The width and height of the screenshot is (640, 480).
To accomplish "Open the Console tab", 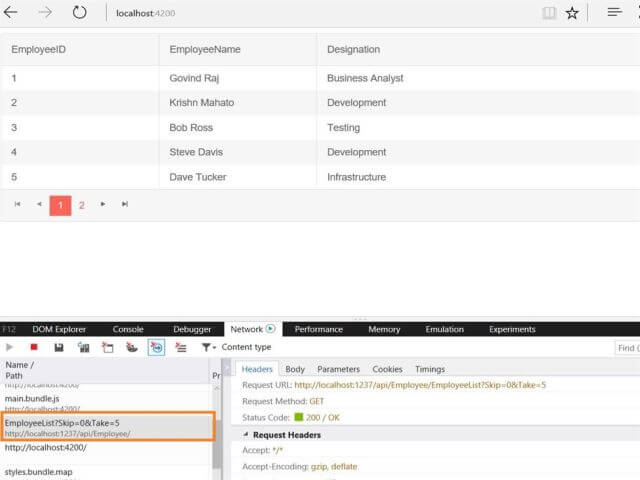I will click(128, 329).
